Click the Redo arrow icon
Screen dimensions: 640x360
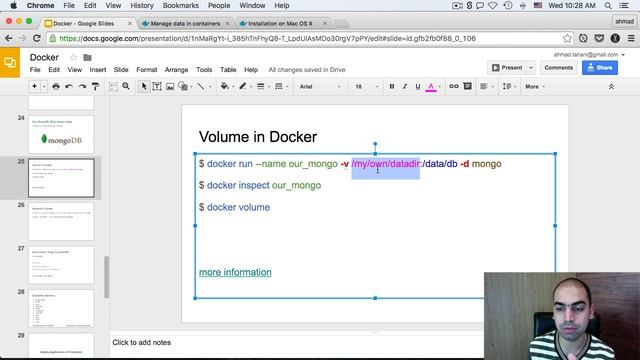click(82, 87)
